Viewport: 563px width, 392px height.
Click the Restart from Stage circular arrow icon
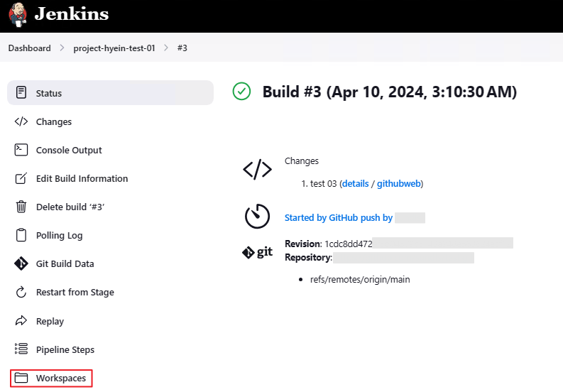21,292
